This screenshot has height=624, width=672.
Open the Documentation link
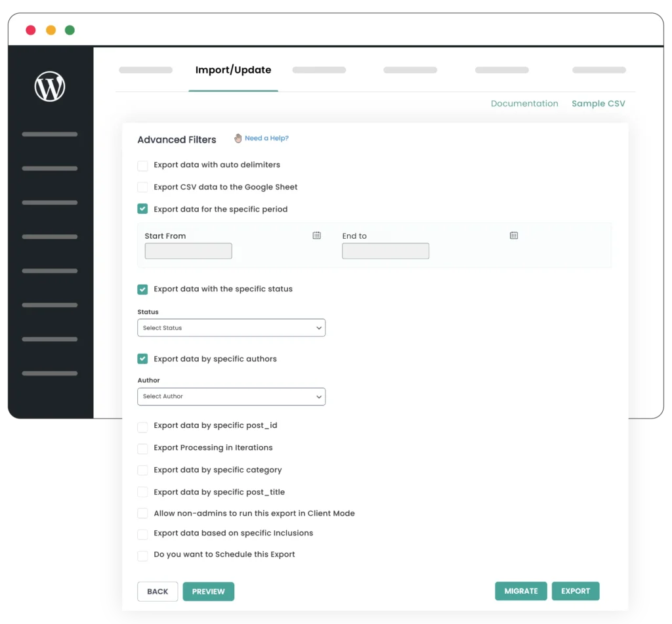(x=524, y=104)
